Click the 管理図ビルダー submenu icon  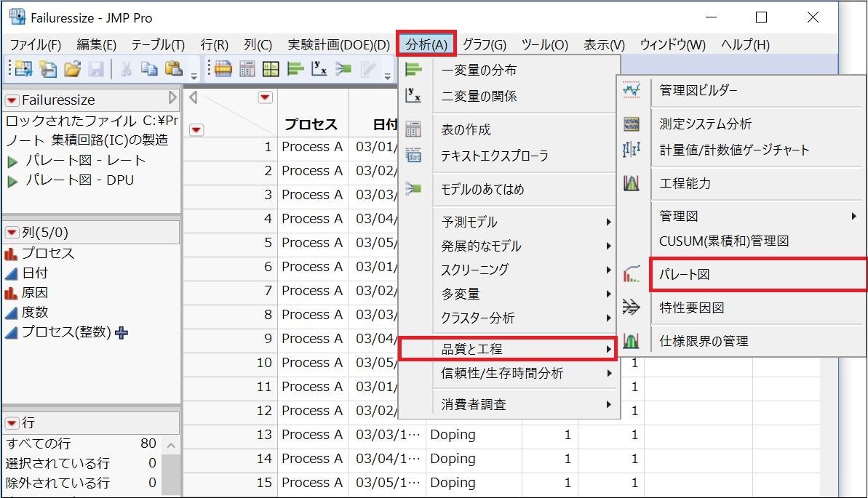click(632, 89)
